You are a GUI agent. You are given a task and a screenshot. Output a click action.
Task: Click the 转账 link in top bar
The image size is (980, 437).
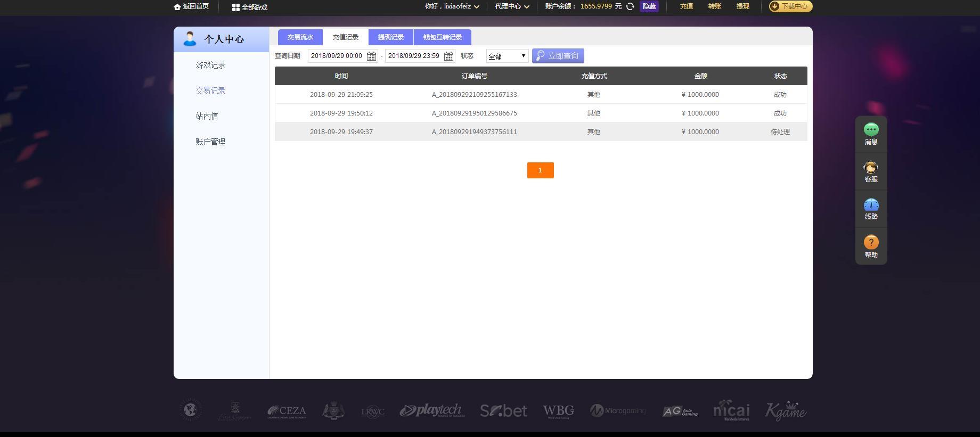point(715,6)
